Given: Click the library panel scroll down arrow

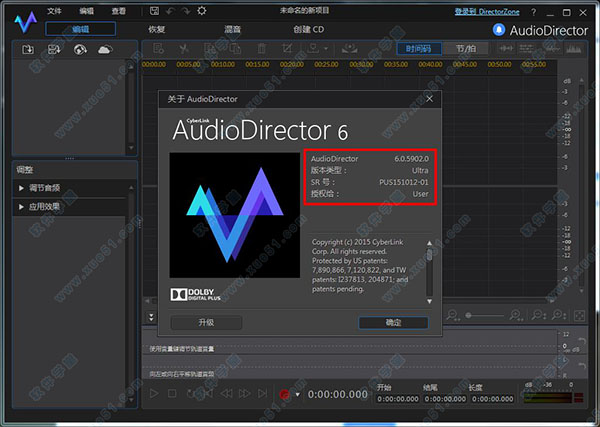Looking at the screenshot, I should tap(131, 148).
